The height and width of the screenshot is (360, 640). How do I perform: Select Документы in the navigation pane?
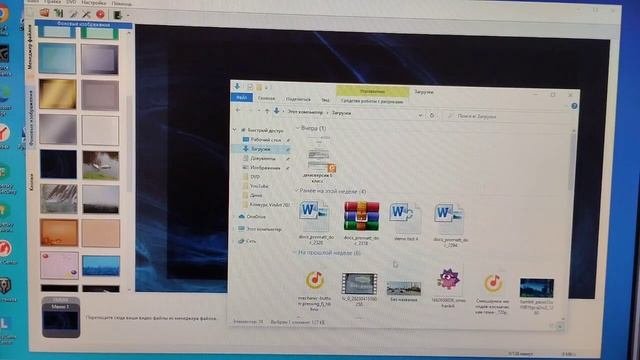pos(262,158)
